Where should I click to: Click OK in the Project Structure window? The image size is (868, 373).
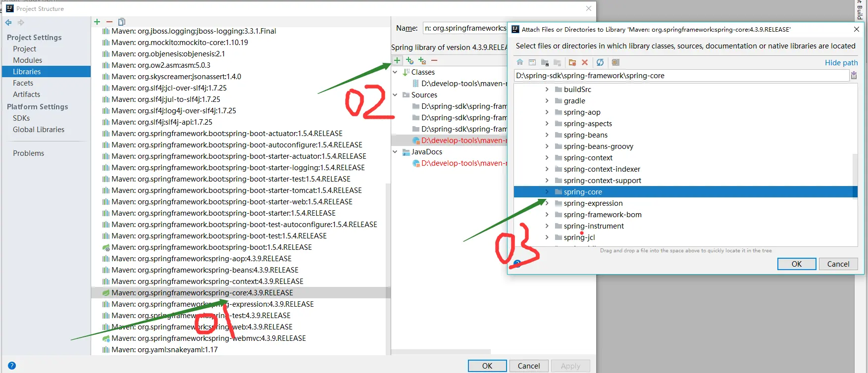point(487,366)
